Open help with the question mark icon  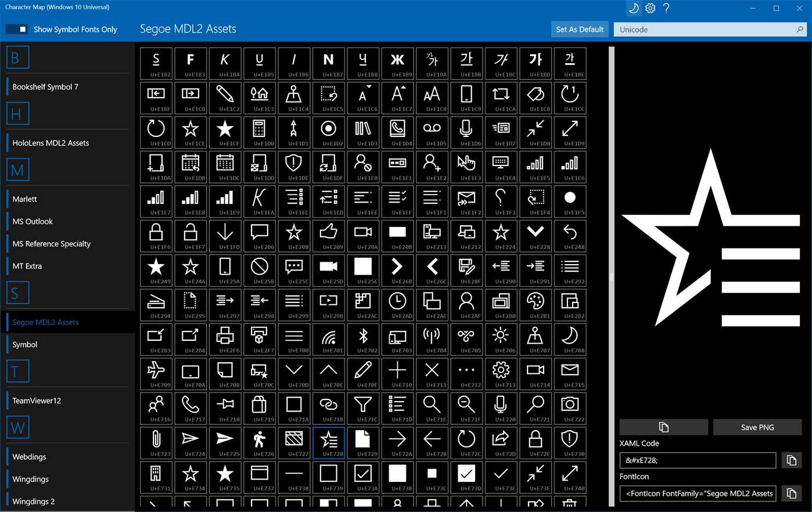pyautogui.click(x=667, y=8)
